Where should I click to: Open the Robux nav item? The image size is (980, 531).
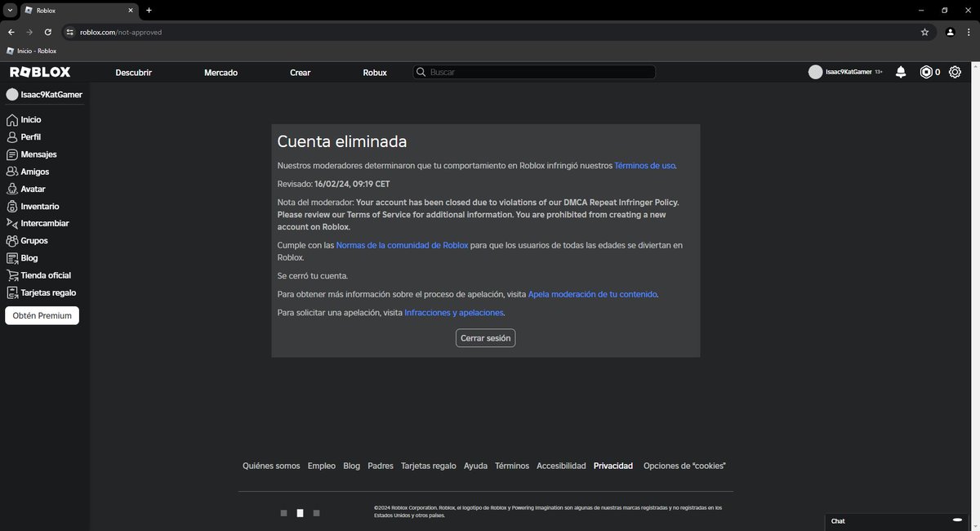375,72
